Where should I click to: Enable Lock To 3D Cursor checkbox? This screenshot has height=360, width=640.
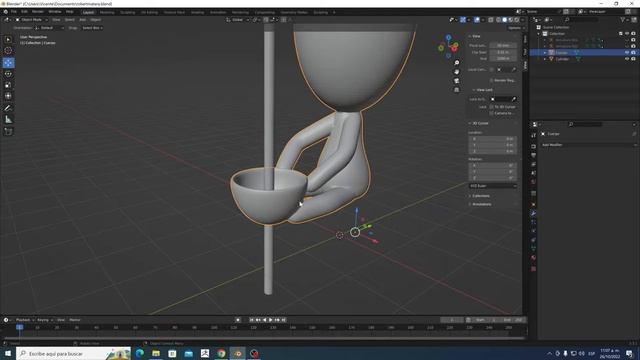491,107
